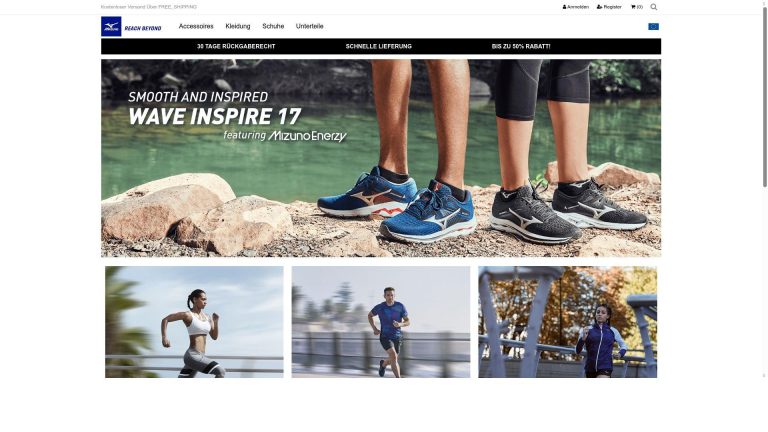
Task: Click the Anmelden user icon
Action: coord(564,7)
